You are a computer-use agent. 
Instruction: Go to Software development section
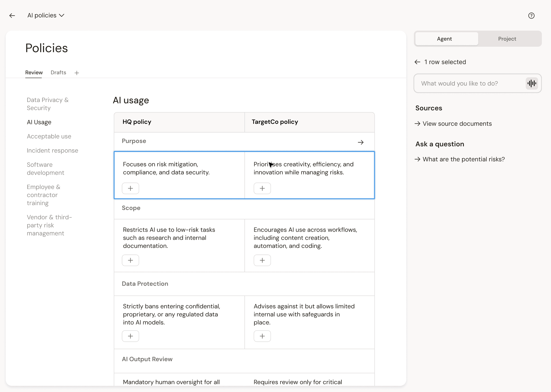(x=45, y=169)
